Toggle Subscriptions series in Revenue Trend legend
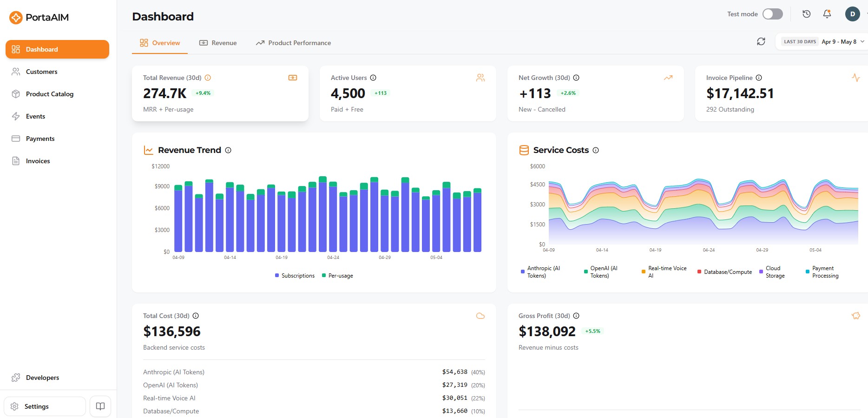The width and height of the screenshot is (868, 418). coord(295,276)
